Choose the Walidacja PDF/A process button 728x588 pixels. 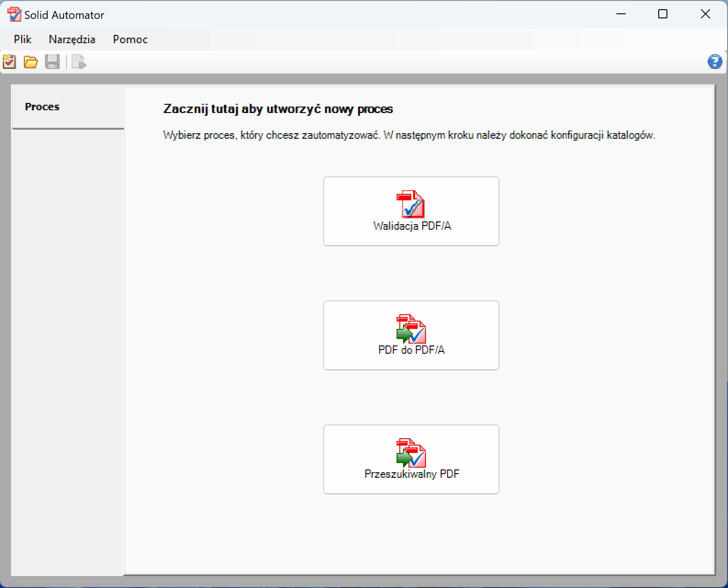click(x=411, y=211)
